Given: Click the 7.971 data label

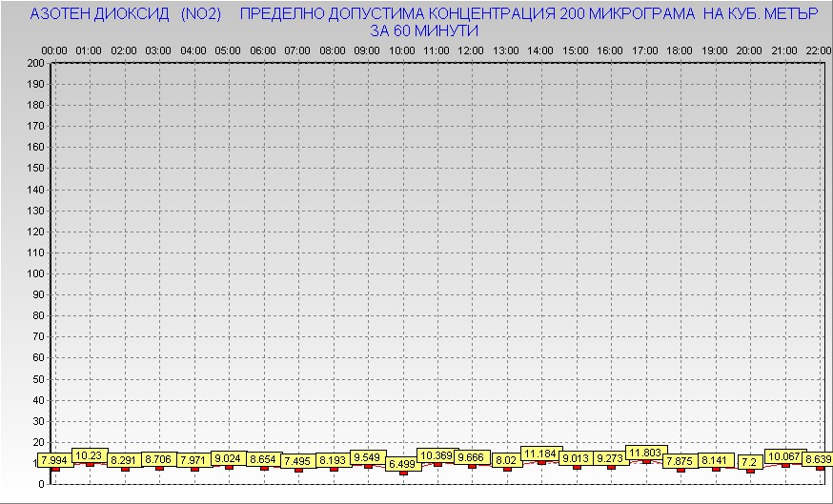Looking at the screenshot, I should (x=194, y=460).
